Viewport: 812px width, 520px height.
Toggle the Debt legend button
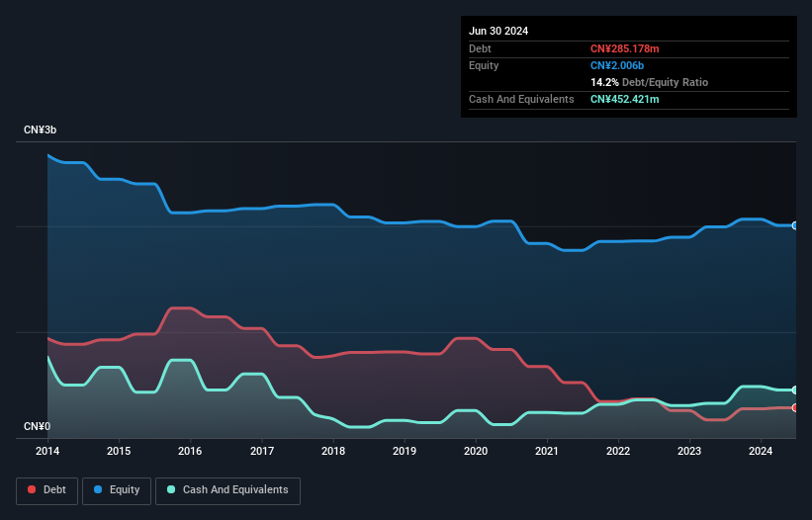click(47, 490)
